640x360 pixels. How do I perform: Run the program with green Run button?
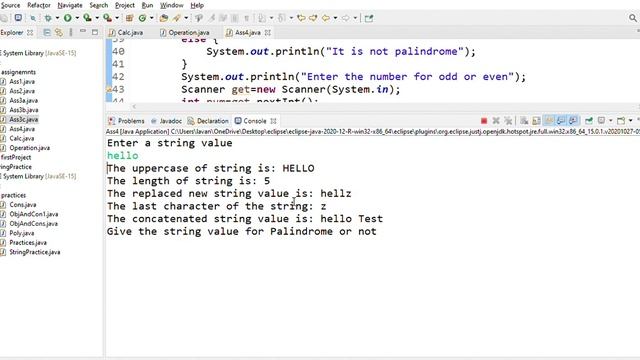pyautogui.click(x=68, y=18)
